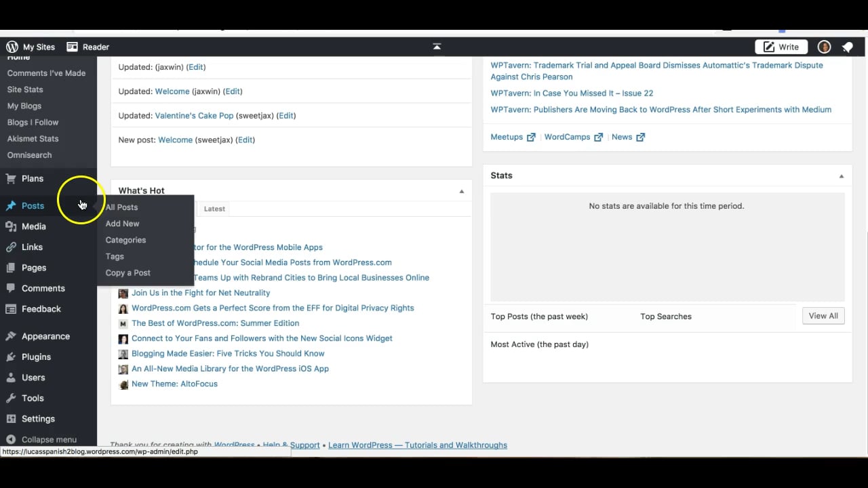Click the user avatar in the top bar

(825, 47)
